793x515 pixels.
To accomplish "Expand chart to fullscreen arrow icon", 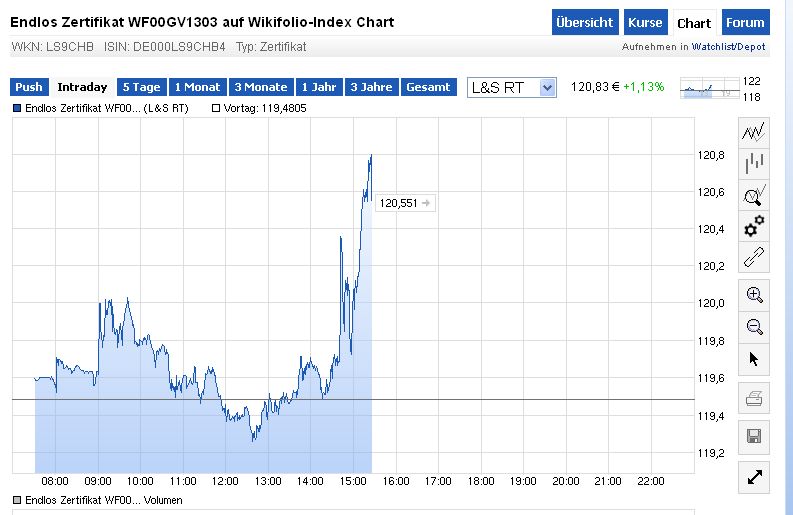I will (754, 477).
